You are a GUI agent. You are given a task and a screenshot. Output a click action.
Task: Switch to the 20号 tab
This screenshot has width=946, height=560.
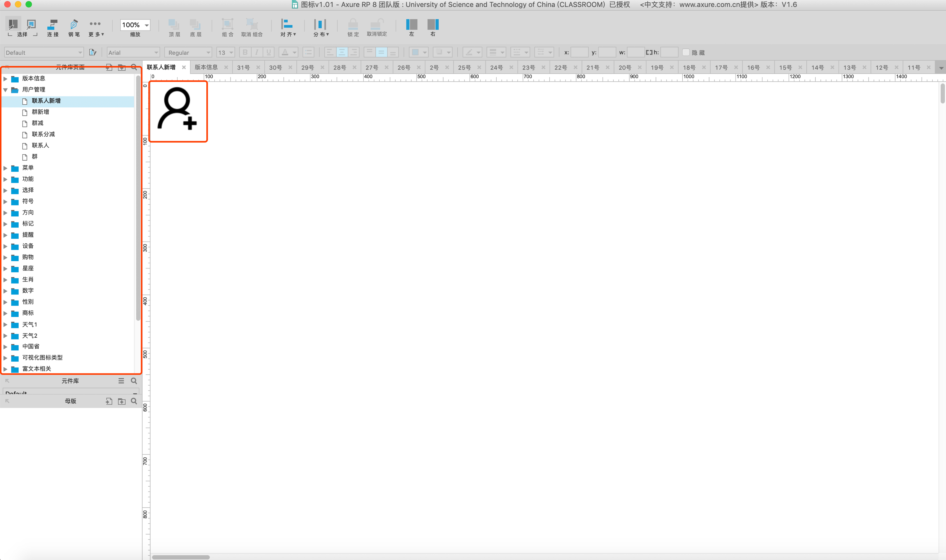pyautogui.click(x=625, y=67)
